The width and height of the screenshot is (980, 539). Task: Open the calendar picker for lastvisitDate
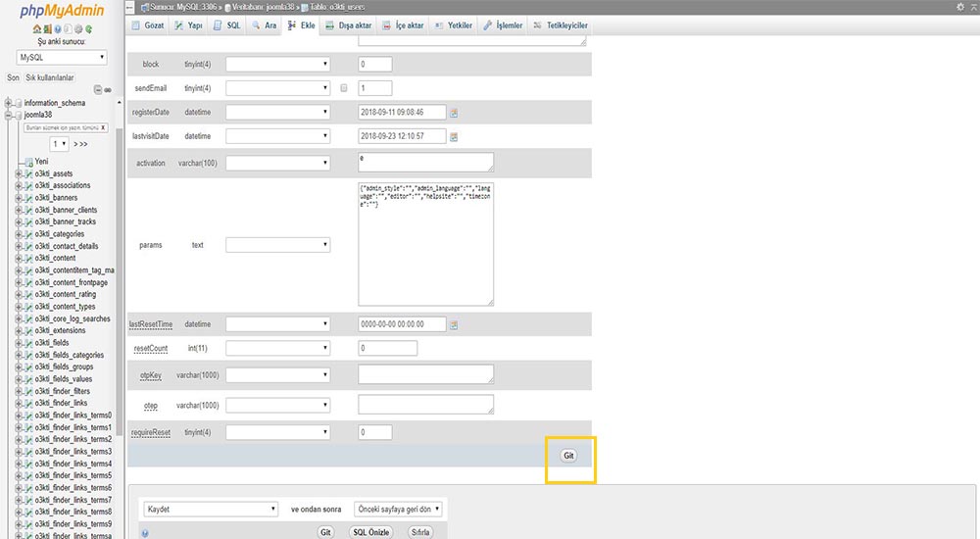tap(454, 136)
